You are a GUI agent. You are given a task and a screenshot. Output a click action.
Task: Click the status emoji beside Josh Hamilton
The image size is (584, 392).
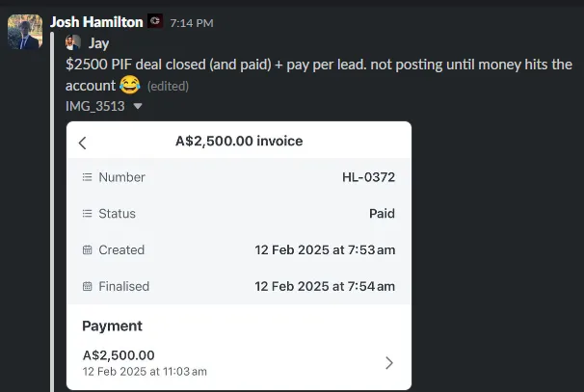[155, 21]
